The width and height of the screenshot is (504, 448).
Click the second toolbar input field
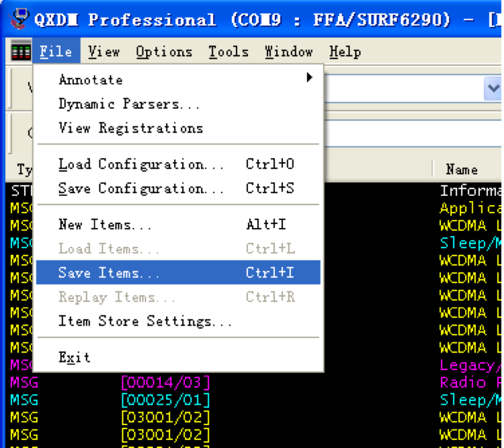point(413,133)
